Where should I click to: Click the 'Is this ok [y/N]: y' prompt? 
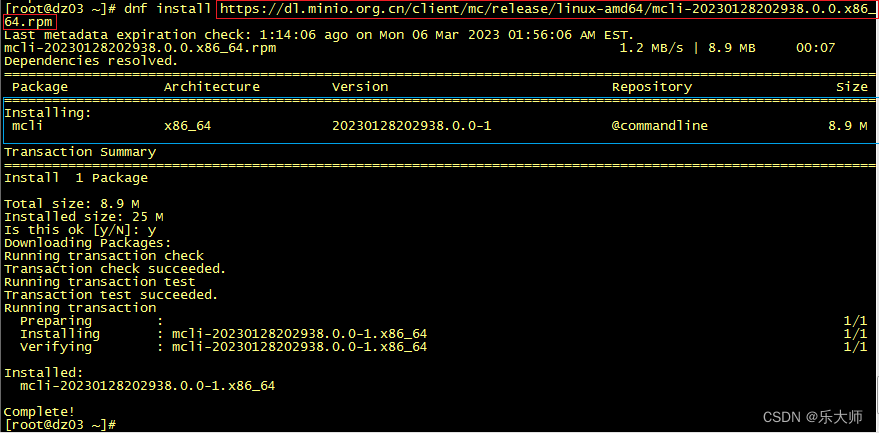click(80, 229)
